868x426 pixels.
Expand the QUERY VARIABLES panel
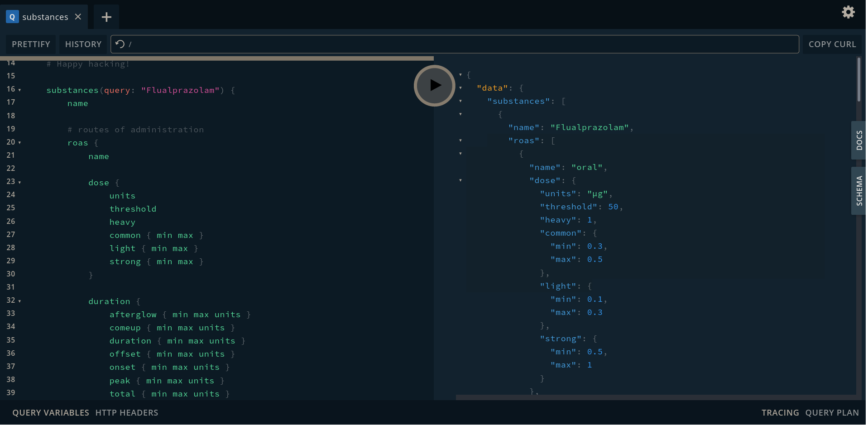point(51,412)
